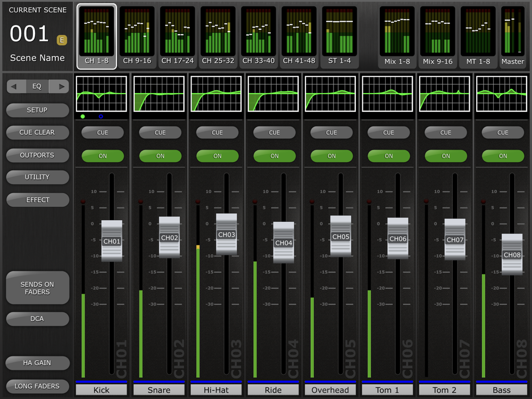Screen dimensions: 532x399
Task: Open the Snare channel EQ graph
Action: point(159,94)
